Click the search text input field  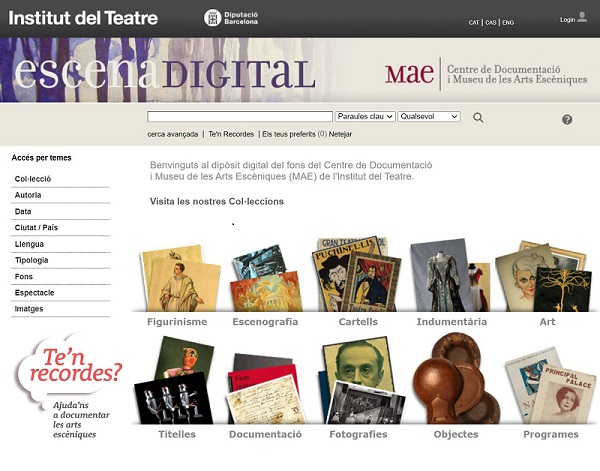tap(240, 116)
